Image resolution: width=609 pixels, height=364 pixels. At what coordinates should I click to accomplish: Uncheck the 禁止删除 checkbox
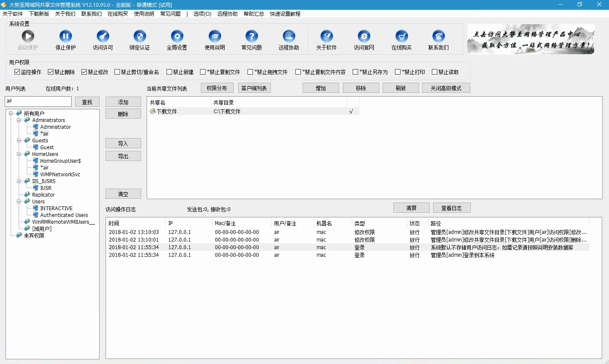coord(51,72)
